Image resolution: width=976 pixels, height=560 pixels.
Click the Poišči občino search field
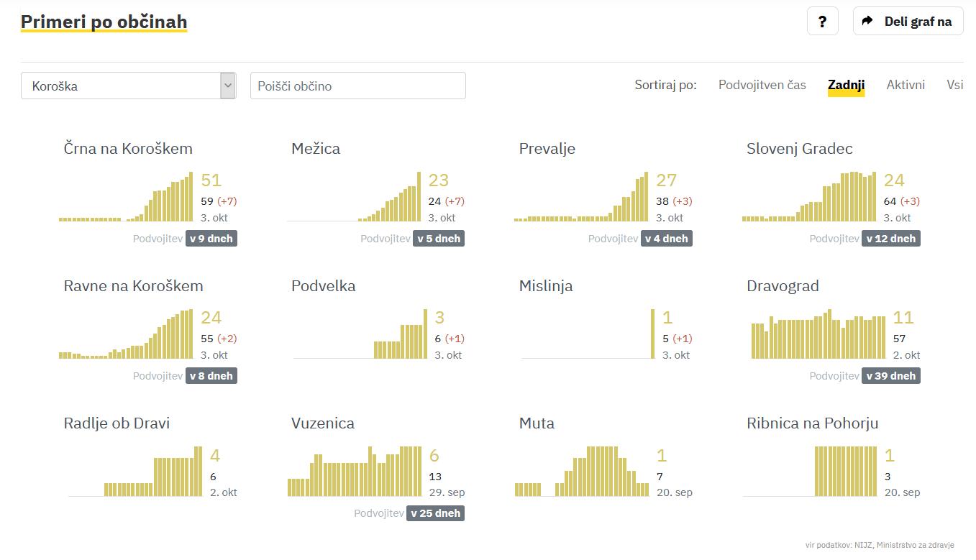pyautogui.click(x=357, y=86)
